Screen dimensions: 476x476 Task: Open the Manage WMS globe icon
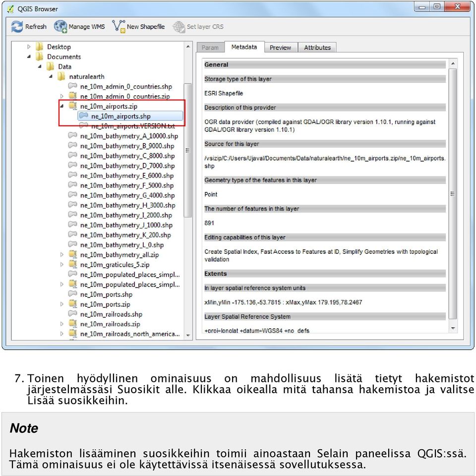[x=60, y=26]
